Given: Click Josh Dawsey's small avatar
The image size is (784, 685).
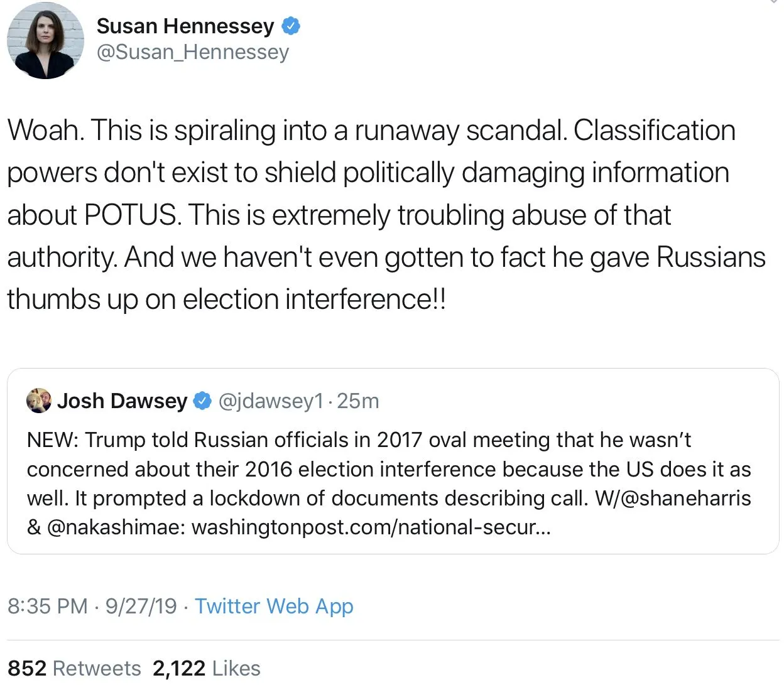Looking at the screenshot, I should click(39, 401).
